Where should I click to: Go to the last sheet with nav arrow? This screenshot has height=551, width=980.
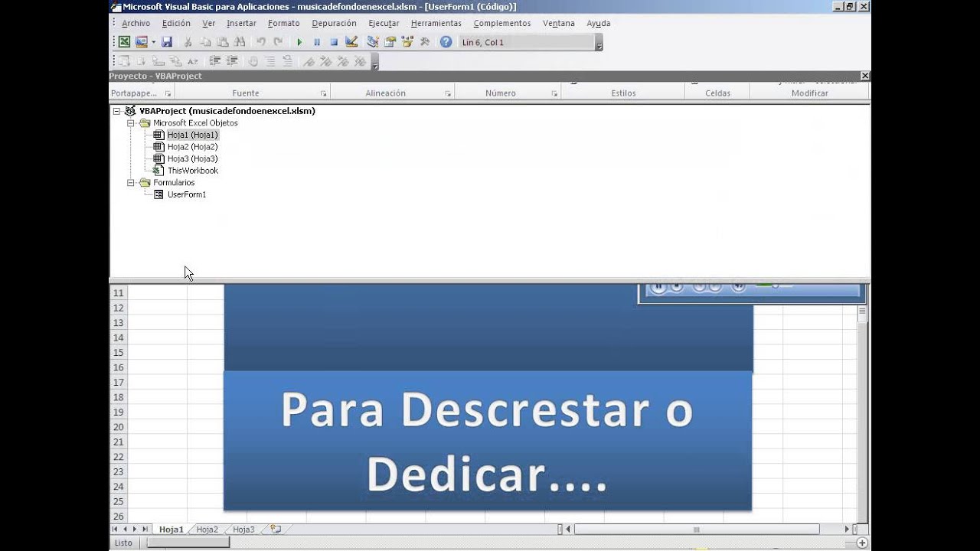pyautogui.click(x=145, y=530)
